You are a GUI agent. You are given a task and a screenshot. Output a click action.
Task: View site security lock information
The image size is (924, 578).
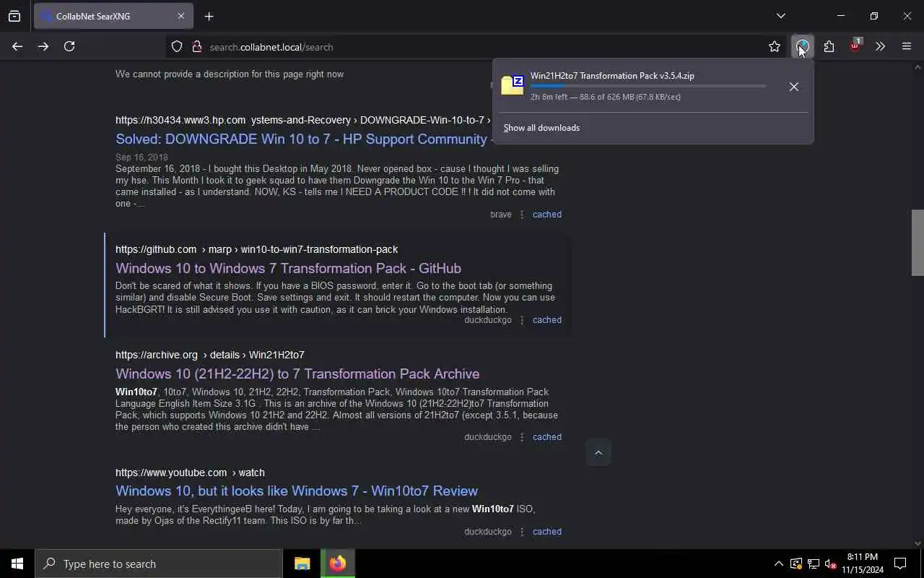pos(196,47)
